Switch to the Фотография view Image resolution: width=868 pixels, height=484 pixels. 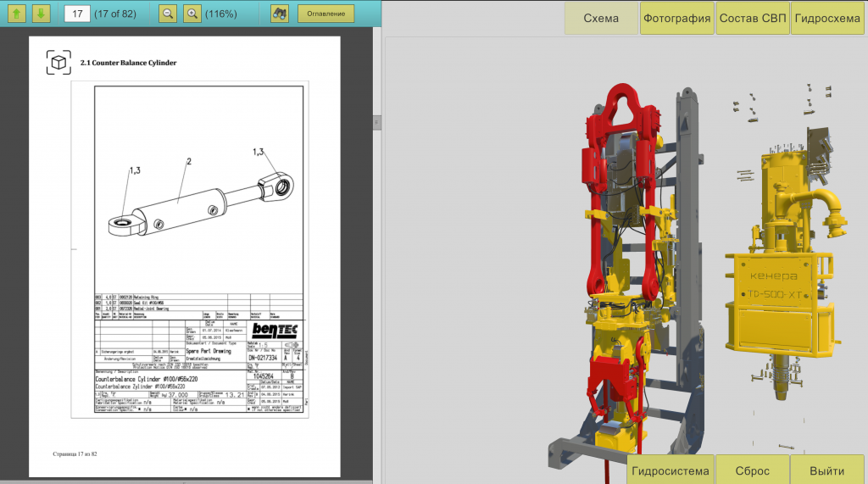click(677, 19)
